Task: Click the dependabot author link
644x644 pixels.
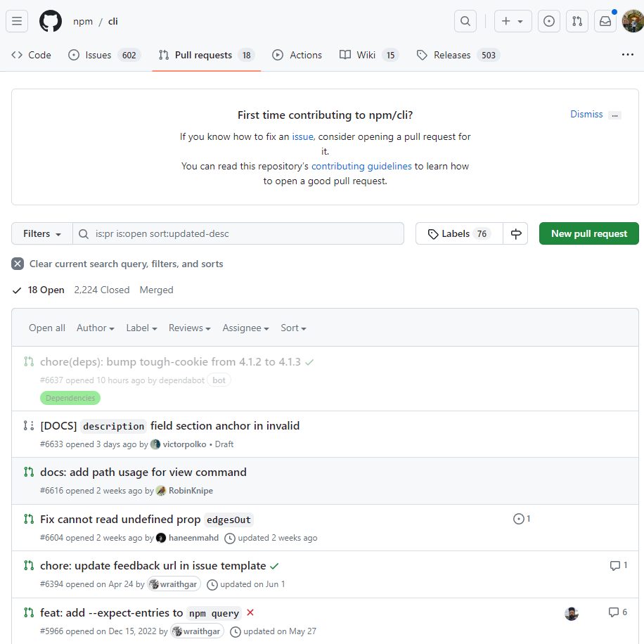Action: point(181,380)
